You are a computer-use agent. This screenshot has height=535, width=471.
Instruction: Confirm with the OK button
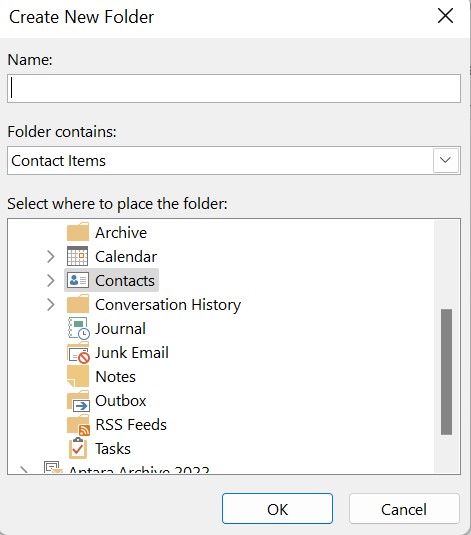coord(277,509)
